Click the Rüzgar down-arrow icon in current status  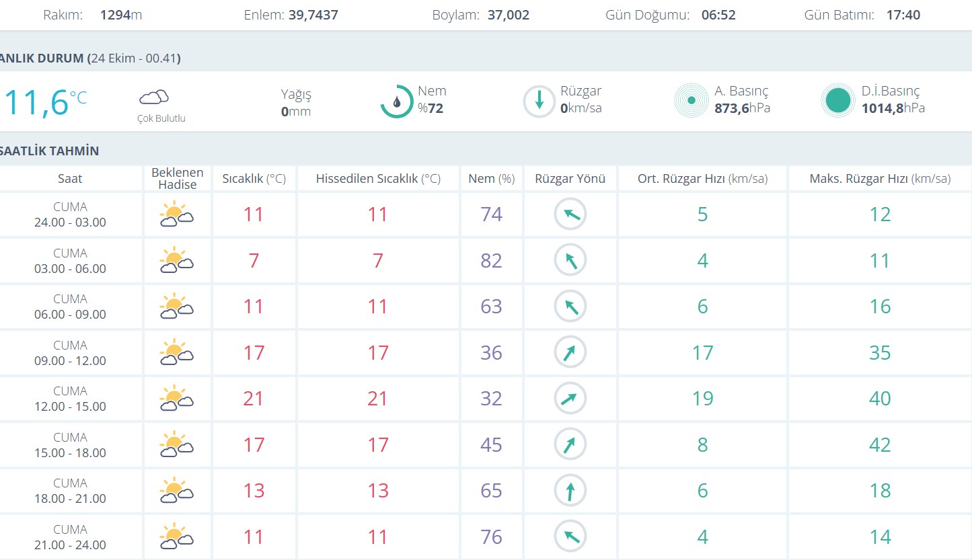[x=539, y=102]
